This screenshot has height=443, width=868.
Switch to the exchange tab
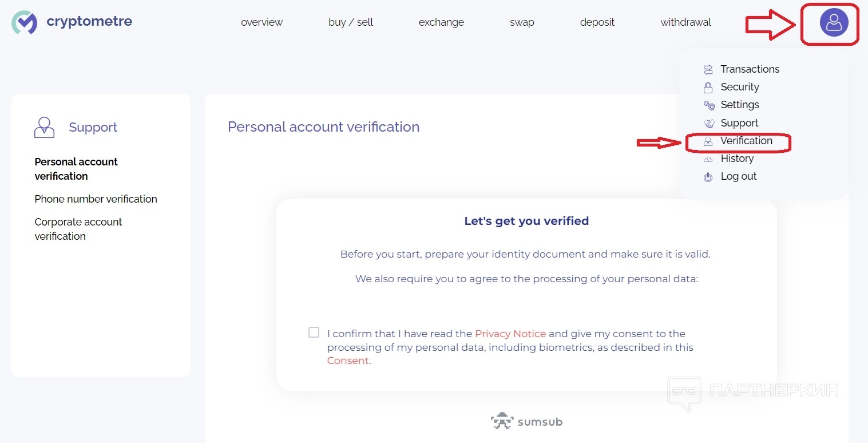tap(441, 22)
